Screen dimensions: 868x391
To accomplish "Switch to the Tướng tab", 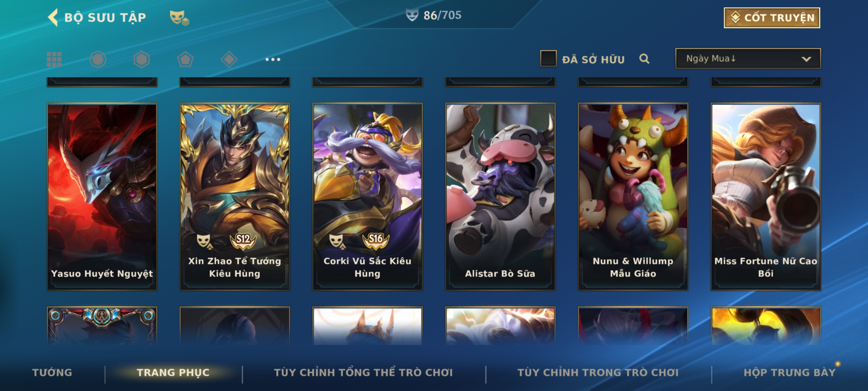I will click(x=52, y=373).
